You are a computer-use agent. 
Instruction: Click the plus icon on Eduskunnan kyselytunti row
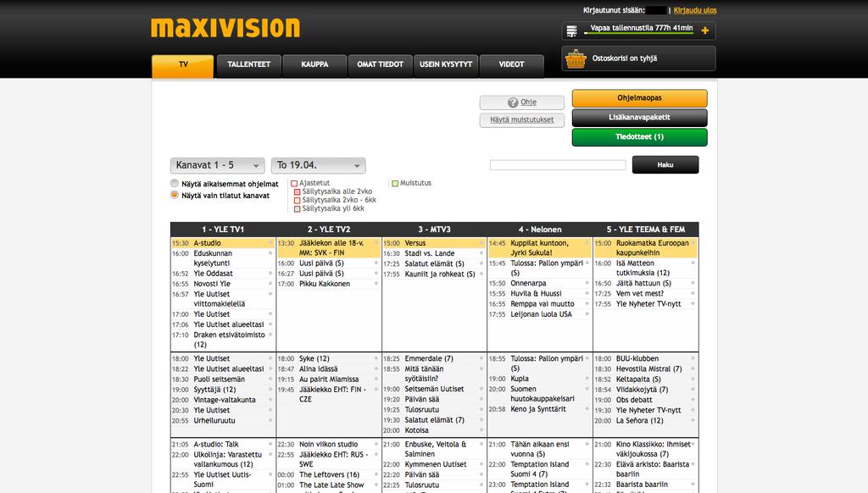[x=270, y=253]
